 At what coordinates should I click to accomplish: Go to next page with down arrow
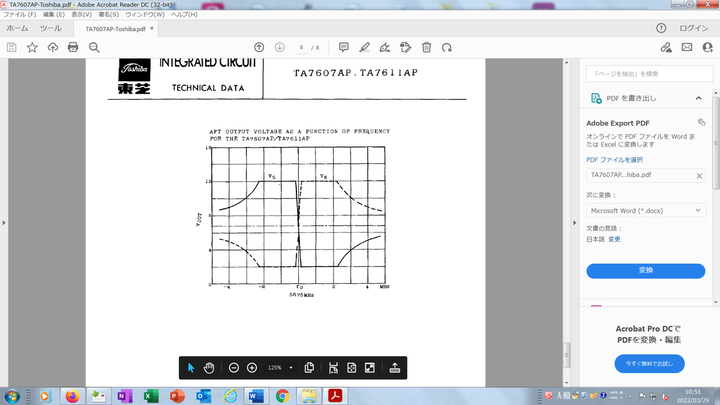point(280,47)
